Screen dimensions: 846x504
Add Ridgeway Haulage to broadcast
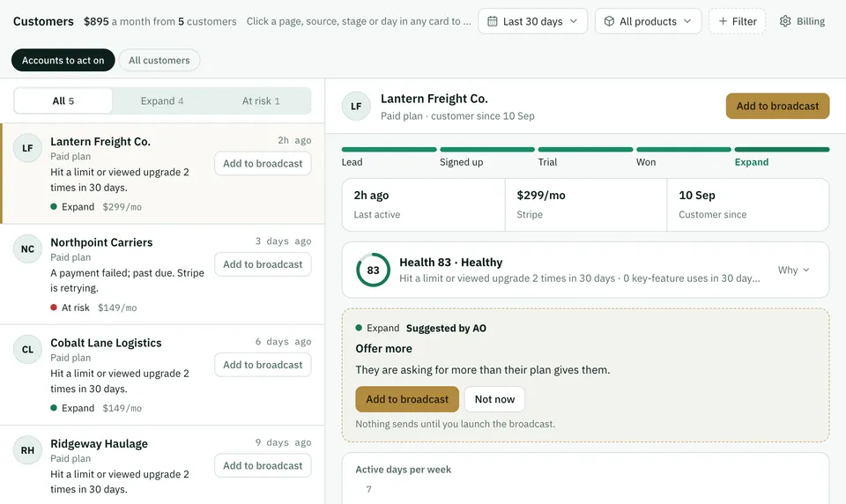coord(263,466)
